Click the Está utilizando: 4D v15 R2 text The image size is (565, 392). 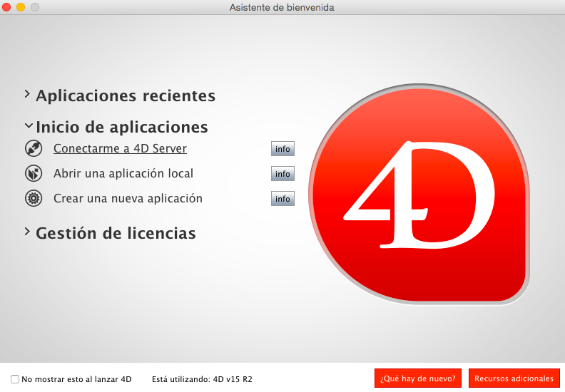(202, 379)
